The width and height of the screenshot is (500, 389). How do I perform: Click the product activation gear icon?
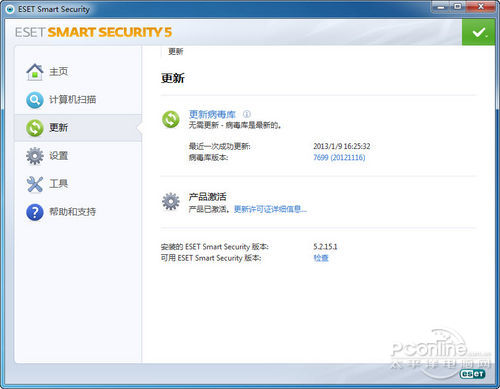point(171,201)
